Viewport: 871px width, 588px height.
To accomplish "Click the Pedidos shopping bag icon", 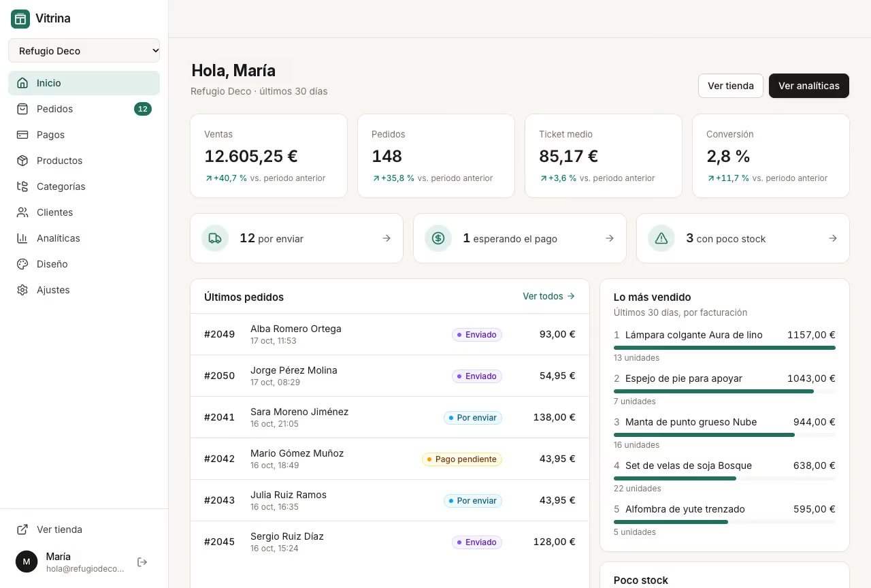I will coord(22,109).
